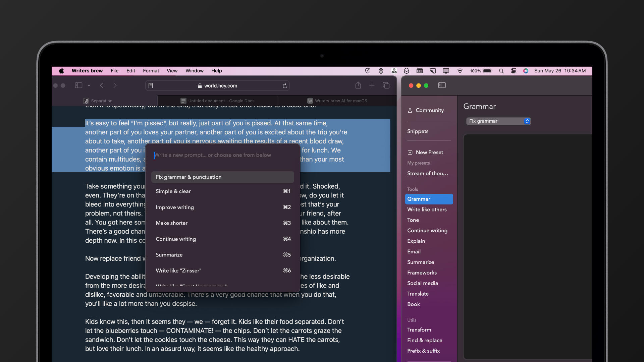Click the macOS Wi-Fi menu bar icon
The image size is (644, 362).
coord(461,71)
